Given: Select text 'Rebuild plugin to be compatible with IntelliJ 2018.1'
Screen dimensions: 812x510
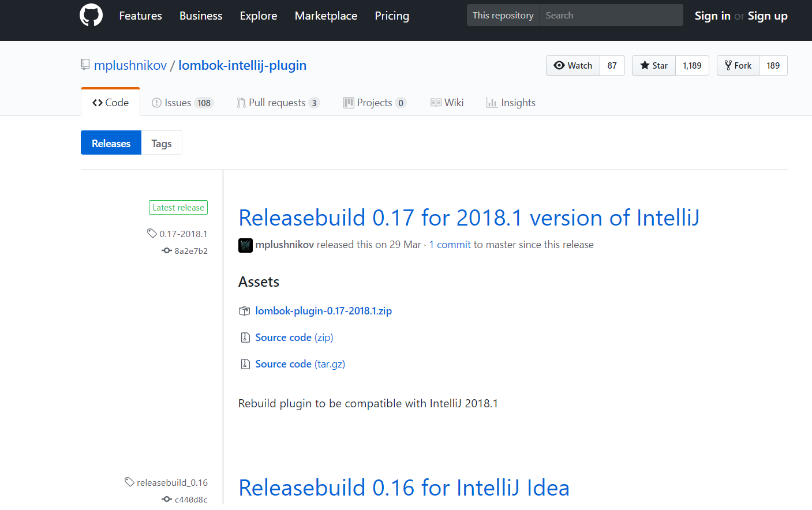Looking at the screenshot, I should point(368,403).
